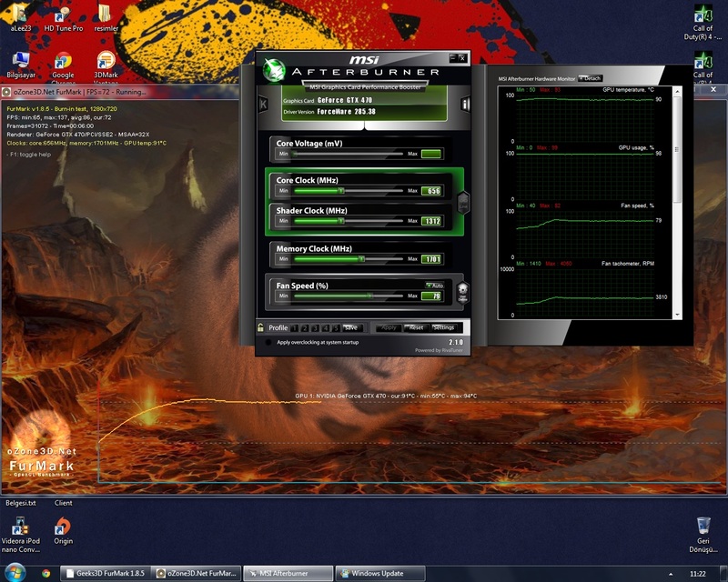
Task: Click the Shader Clock slider handle
Action: coord(340,221)
